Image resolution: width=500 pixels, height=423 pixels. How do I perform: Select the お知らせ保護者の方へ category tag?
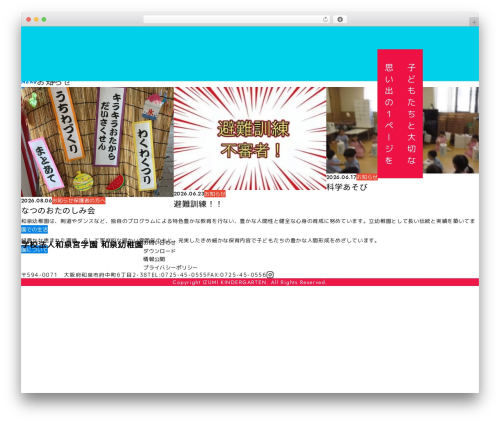79,201
